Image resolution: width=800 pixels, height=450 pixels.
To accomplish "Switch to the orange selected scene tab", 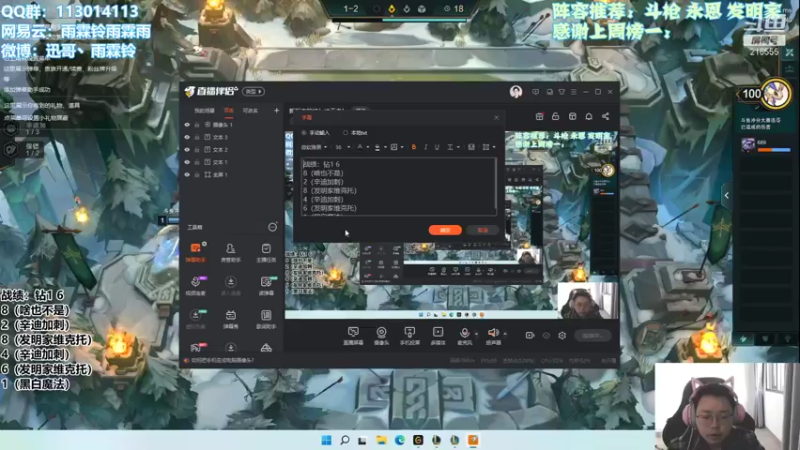I will point(229,111).
